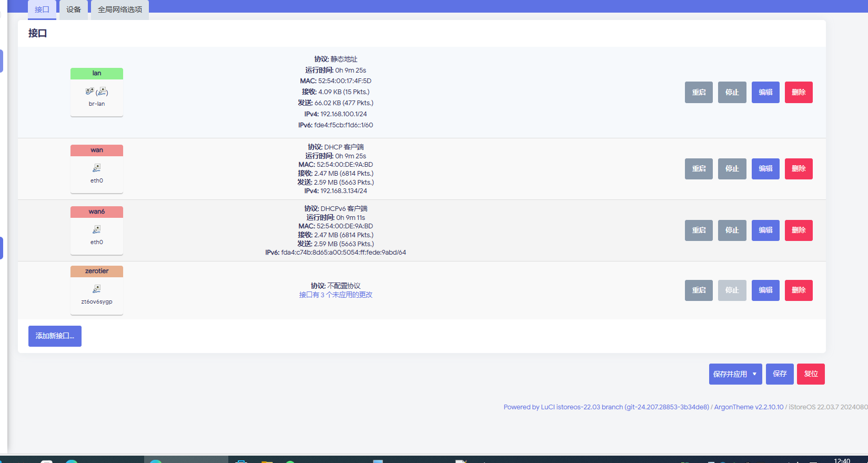Click the 协议: 静态地址 line

click(336, 59)
